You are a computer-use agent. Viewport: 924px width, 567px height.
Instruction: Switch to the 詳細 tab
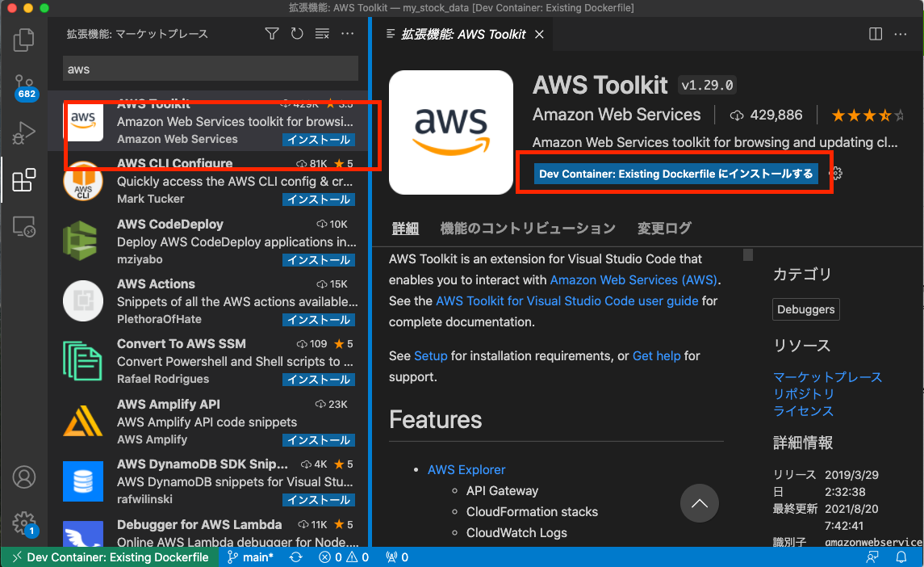[405, 229]
